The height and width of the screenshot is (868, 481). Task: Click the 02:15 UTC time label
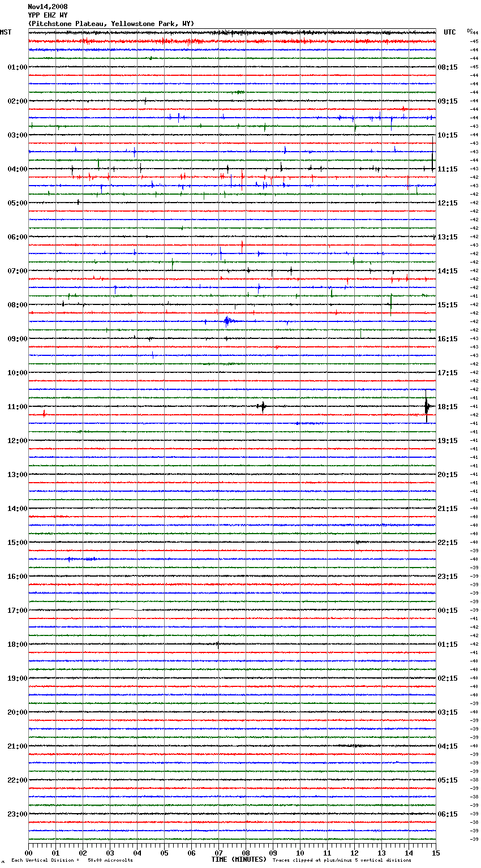pos(448,678)
